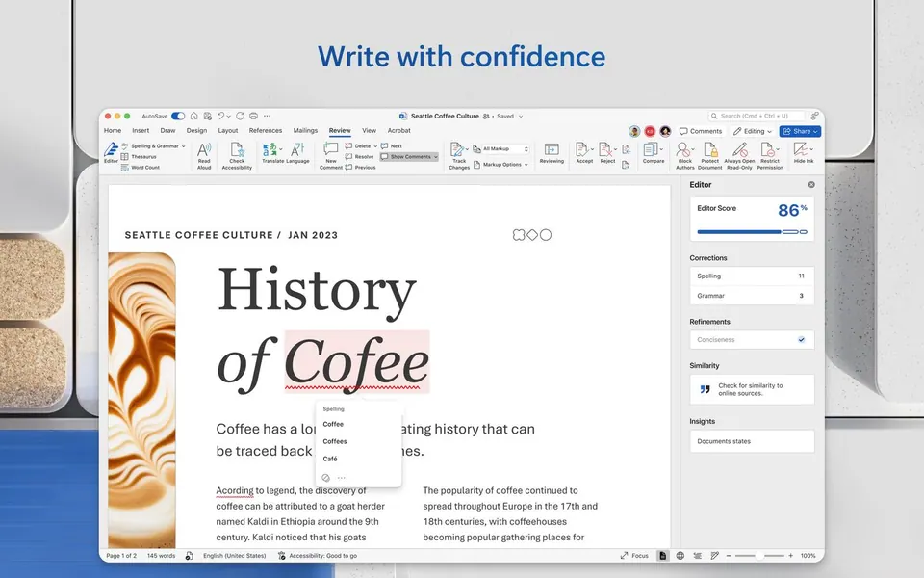Open the Acrobat tab
This screenshot has height=578, width=924.
[398, 130]
